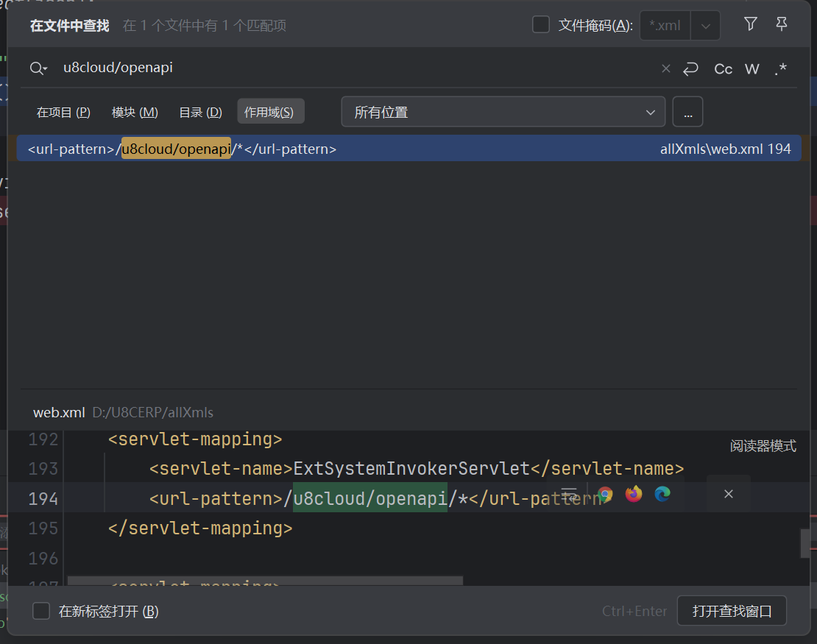Click the preview editor vertical scrollbar
This screenshot has width=817, height=644.
805,543
